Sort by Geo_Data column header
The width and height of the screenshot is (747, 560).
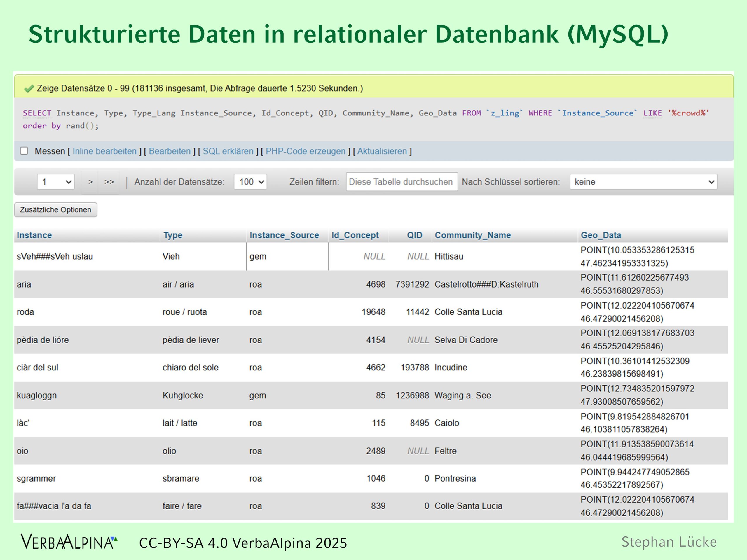pyautogui.click(x=601, y=235)
